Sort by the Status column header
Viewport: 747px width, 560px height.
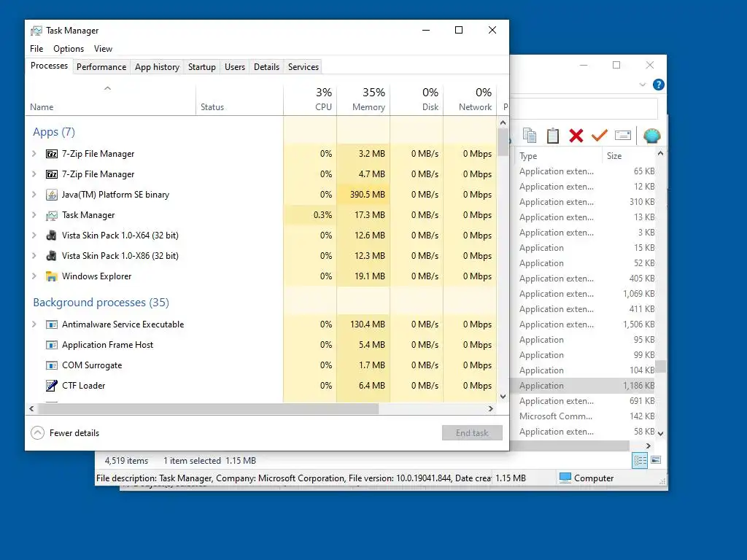239,99
